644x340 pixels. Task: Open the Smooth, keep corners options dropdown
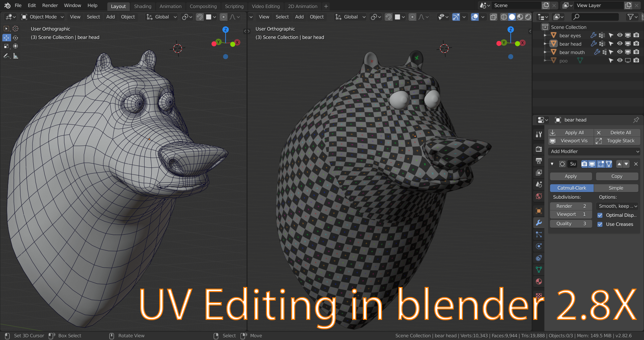[617, 206]
